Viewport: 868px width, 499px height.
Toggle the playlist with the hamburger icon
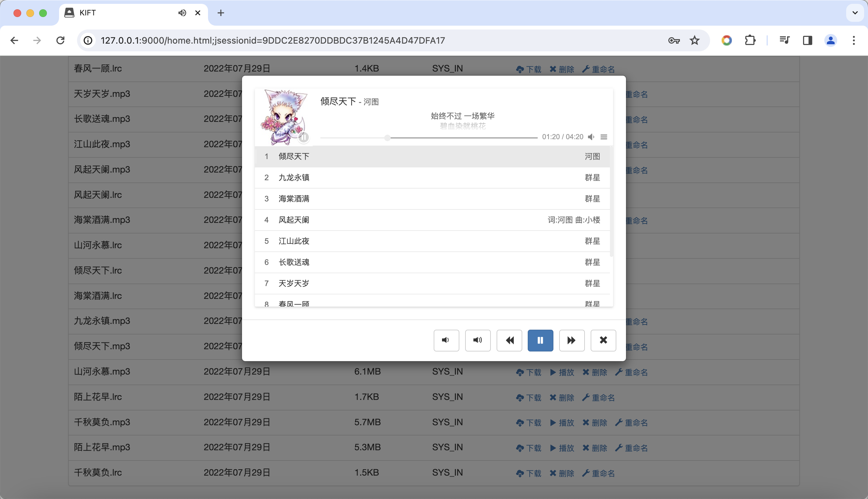[604, 137]
